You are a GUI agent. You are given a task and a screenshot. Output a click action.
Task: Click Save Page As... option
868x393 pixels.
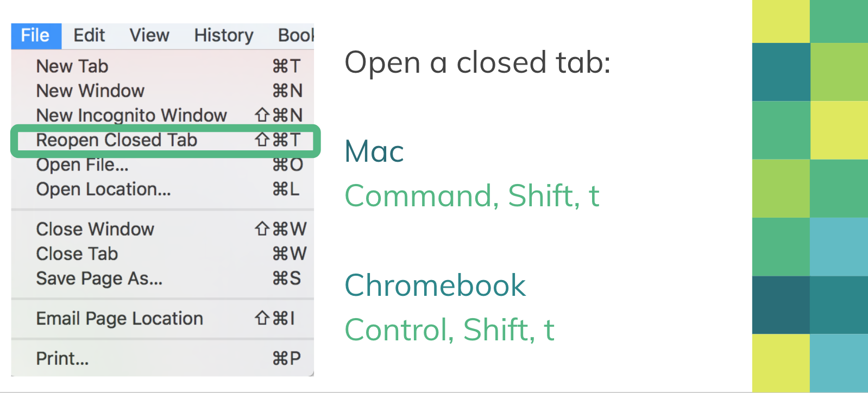pyautogui.click(x=99, y=278)
